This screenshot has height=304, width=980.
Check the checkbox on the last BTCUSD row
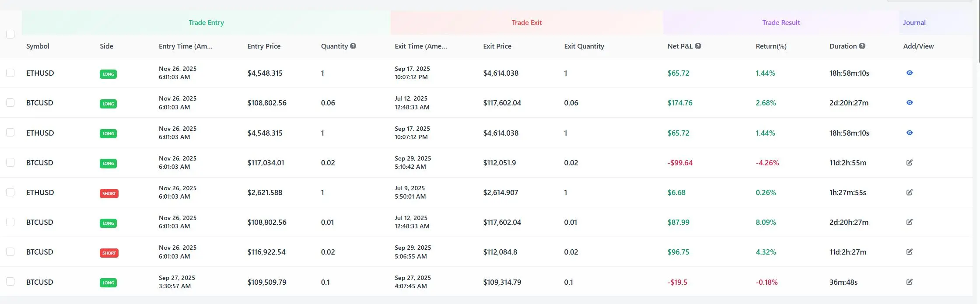10,282
